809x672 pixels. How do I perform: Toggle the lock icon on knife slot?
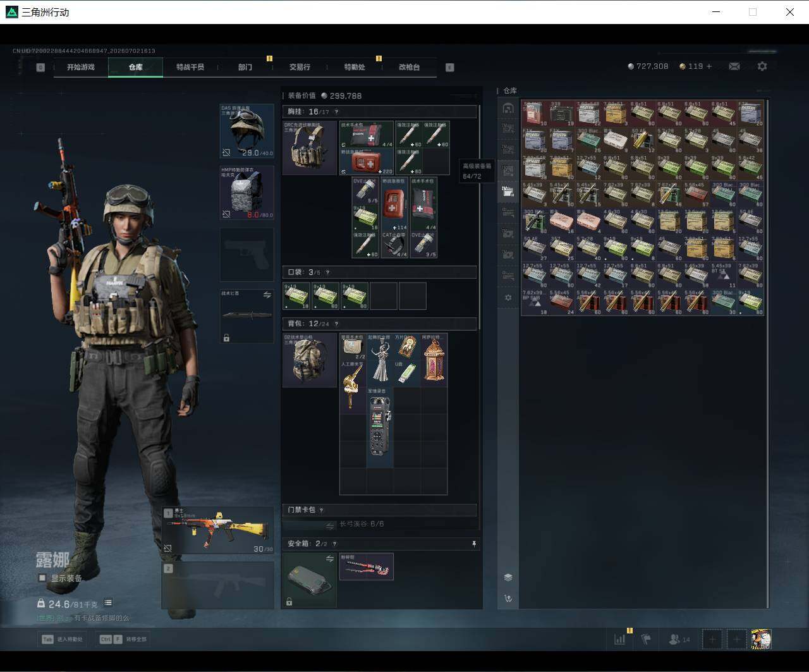pos(226,338)
